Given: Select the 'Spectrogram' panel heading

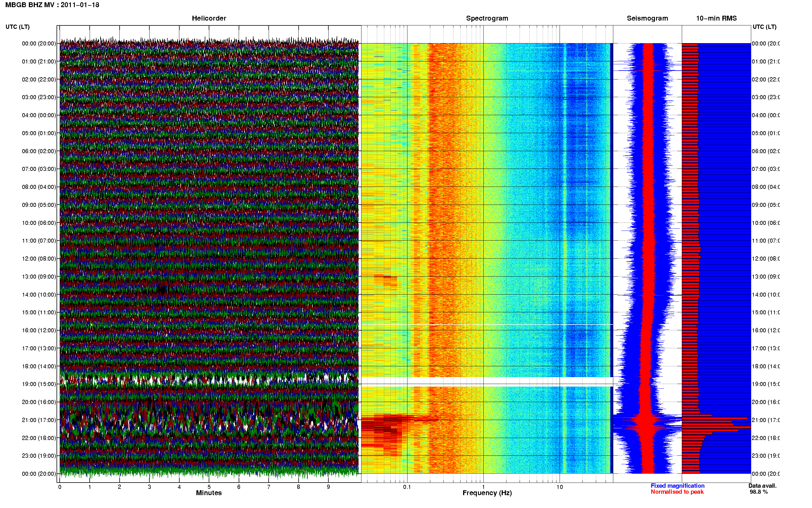Looking at the screenshot, I should [x=487, y=19].
